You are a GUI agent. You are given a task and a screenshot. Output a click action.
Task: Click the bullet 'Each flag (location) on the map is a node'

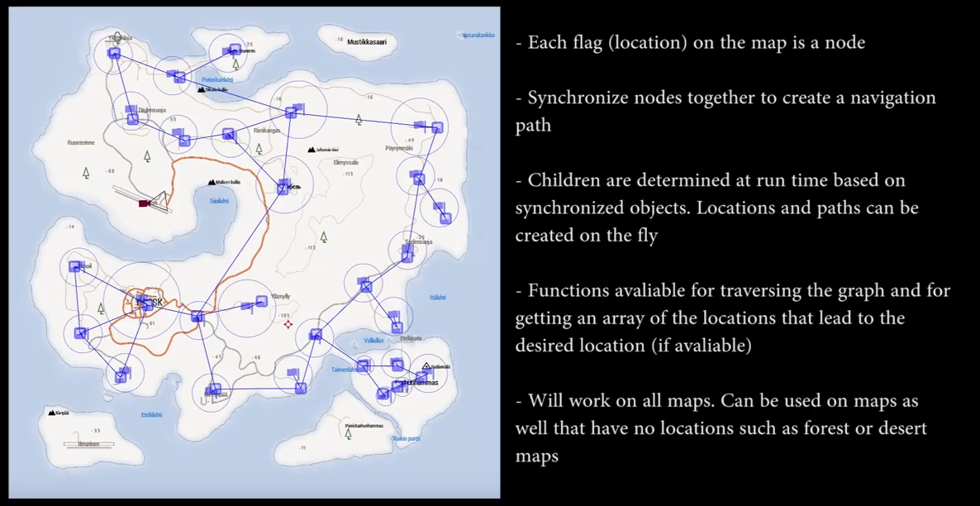click(x=690, y=42)
